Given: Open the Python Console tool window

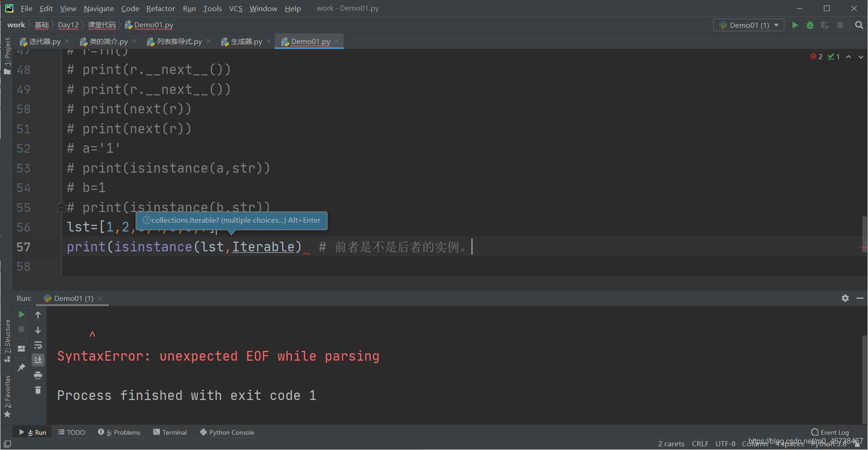Looking at the screenshot, I should pos(227,432).
